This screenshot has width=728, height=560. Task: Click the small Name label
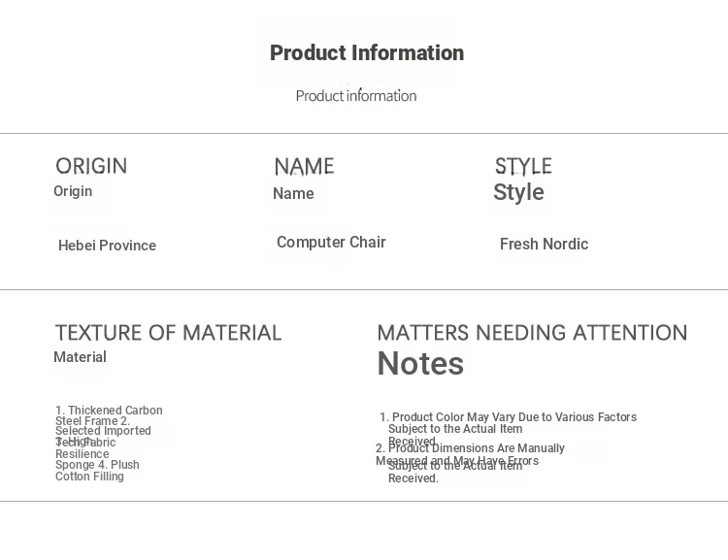coord(293,194)
